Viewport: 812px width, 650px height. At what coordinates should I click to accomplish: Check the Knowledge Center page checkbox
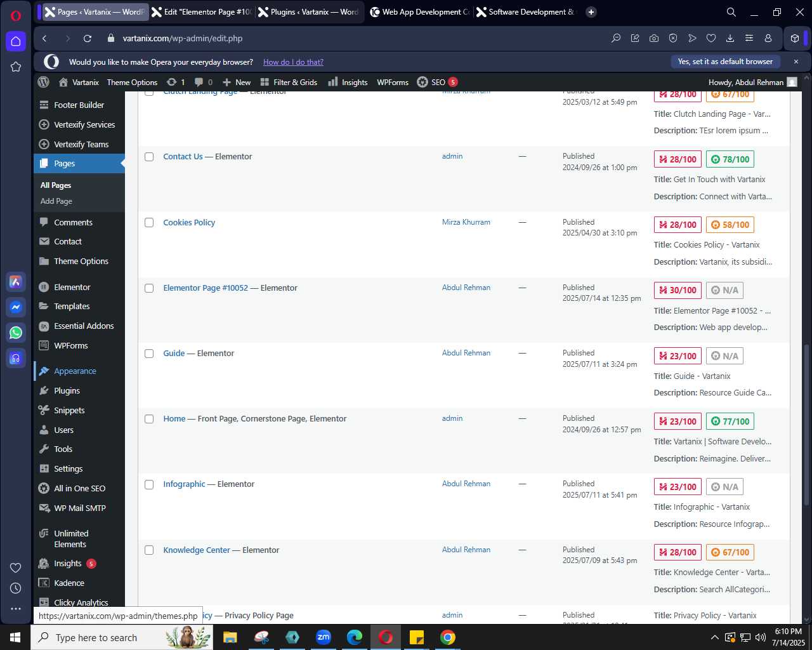(x=149, y=550)
